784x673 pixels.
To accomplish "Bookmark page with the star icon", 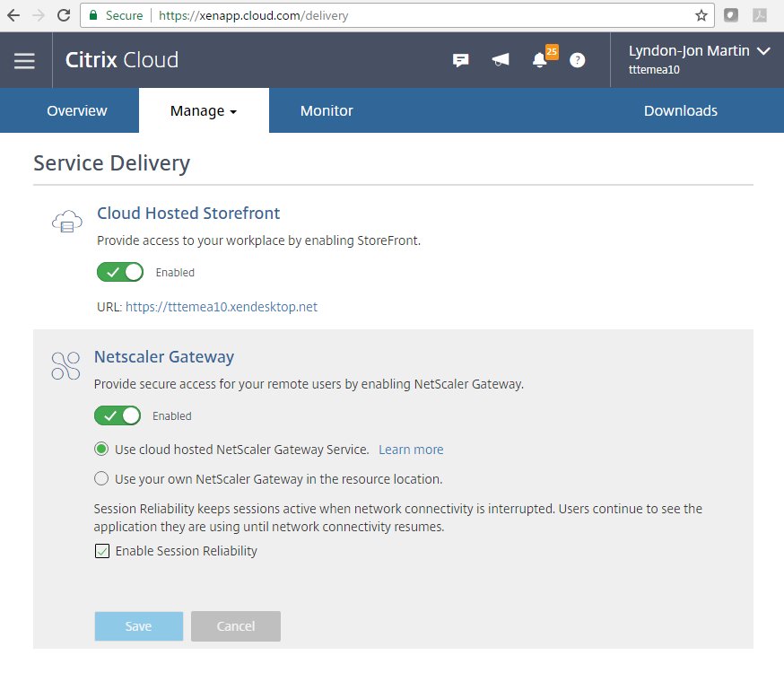I will coord(701,15).
